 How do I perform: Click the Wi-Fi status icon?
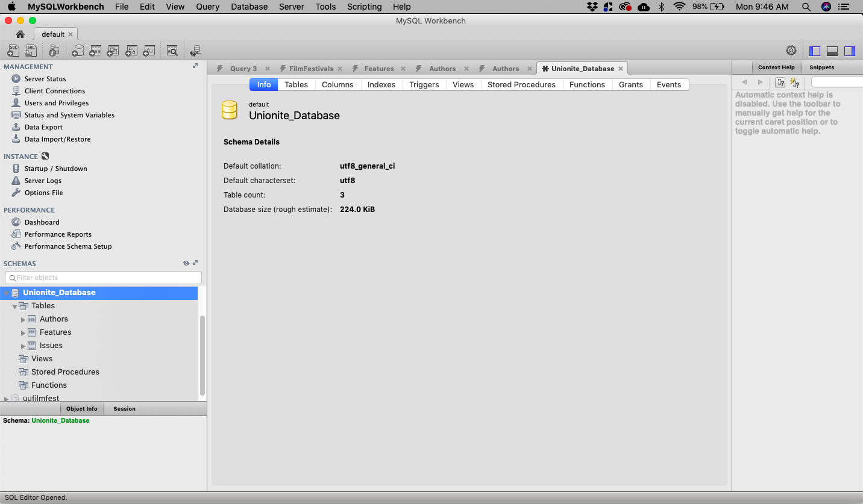point(679,7)
